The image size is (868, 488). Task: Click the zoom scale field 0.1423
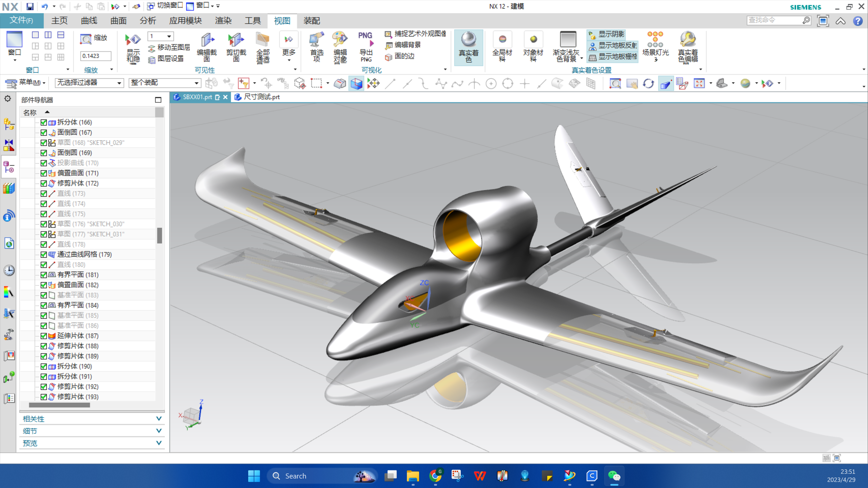click(95, 56)
